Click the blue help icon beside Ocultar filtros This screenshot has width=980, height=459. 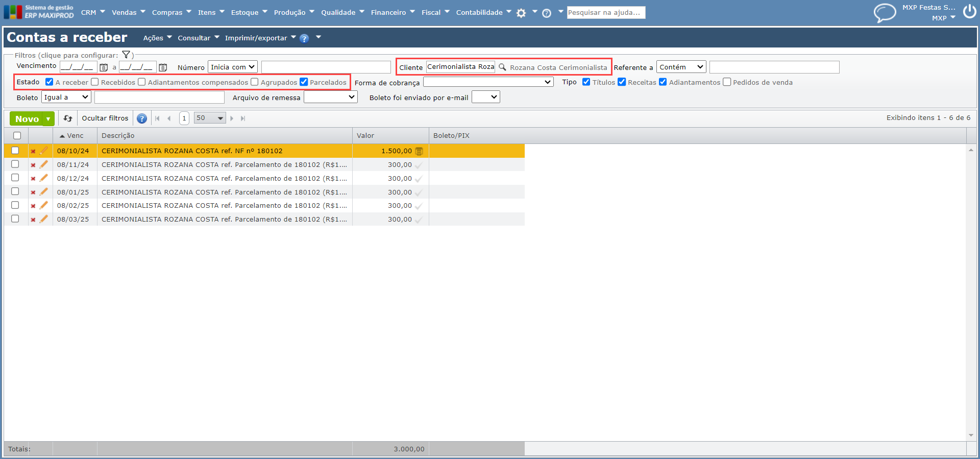point(142,118)
